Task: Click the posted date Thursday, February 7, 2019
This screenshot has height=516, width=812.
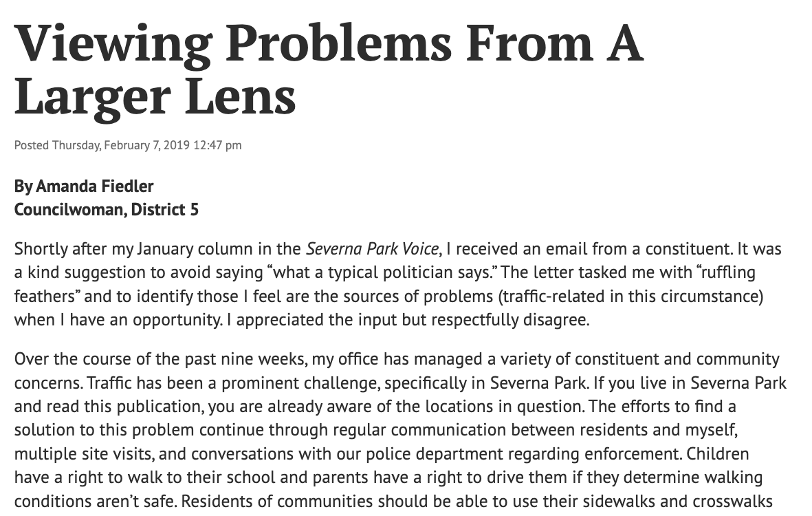Action: click(x=121, y=145)
